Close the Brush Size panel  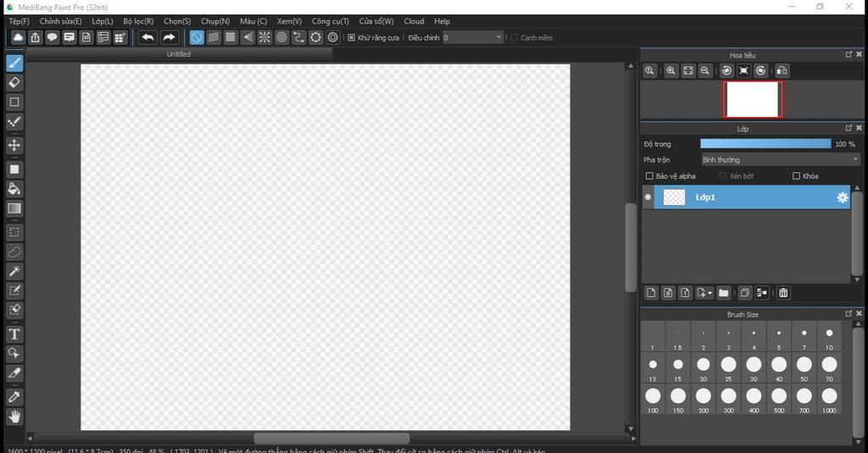click(x=859, y=313)
